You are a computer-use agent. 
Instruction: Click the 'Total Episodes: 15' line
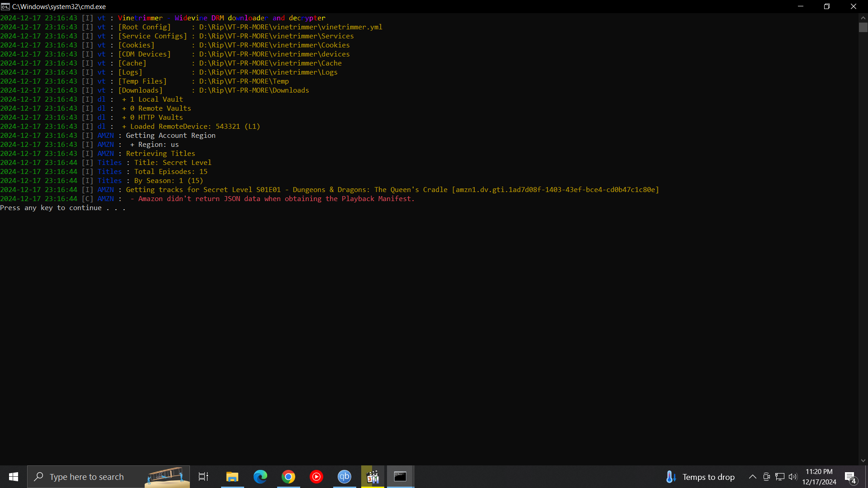(171, 172)
